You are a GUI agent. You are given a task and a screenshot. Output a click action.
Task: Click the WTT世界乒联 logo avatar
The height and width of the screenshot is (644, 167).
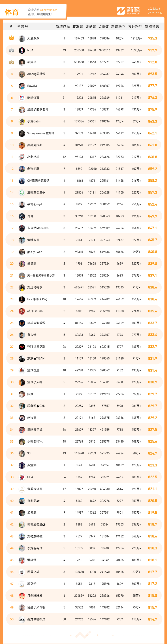(22, 347)
